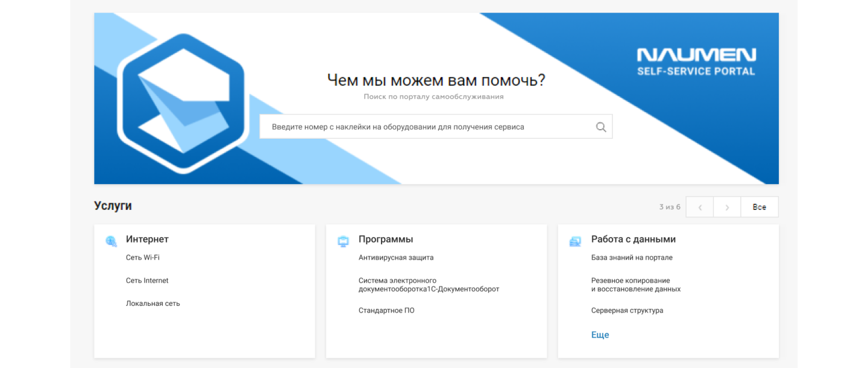Go to previous services page arrow

[x=700, y=207]
